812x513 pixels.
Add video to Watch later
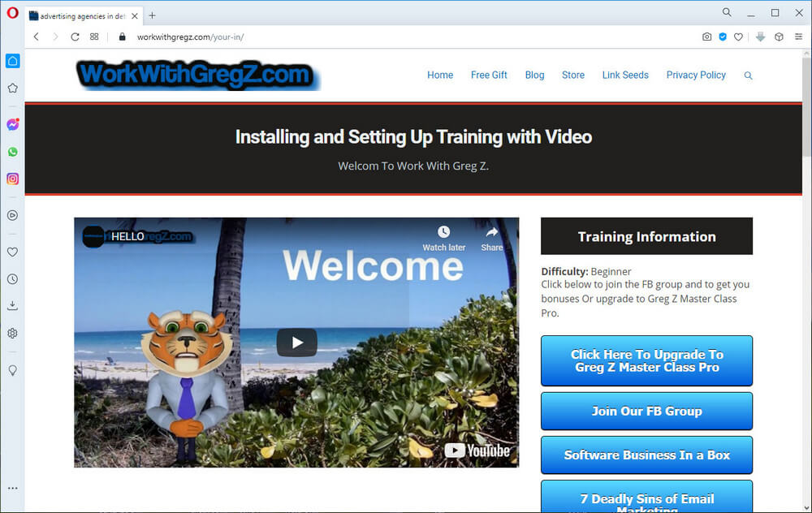(x=444, y=239)
